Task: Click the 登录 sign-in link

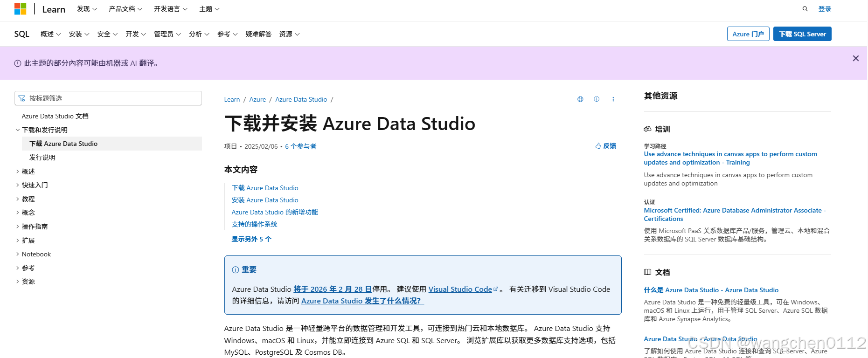Action: (825, 9)
